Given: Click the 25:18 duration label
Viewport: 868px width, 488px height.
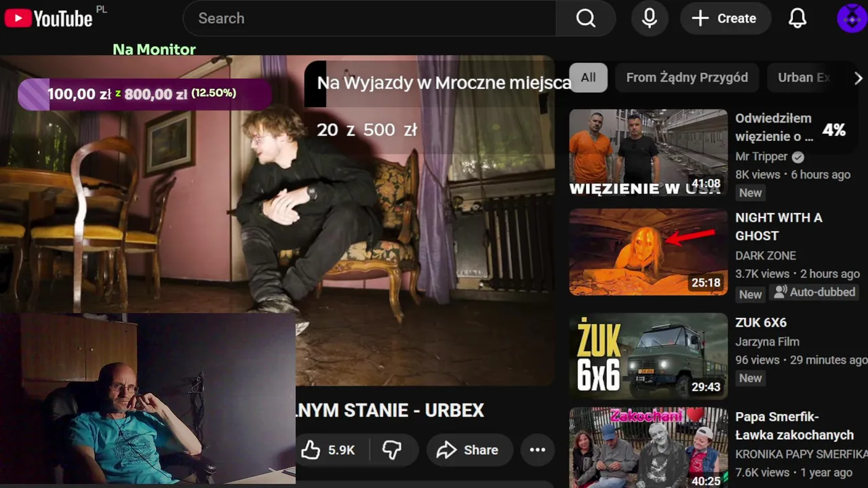Looking at the screenshot, I should [705, 283].
